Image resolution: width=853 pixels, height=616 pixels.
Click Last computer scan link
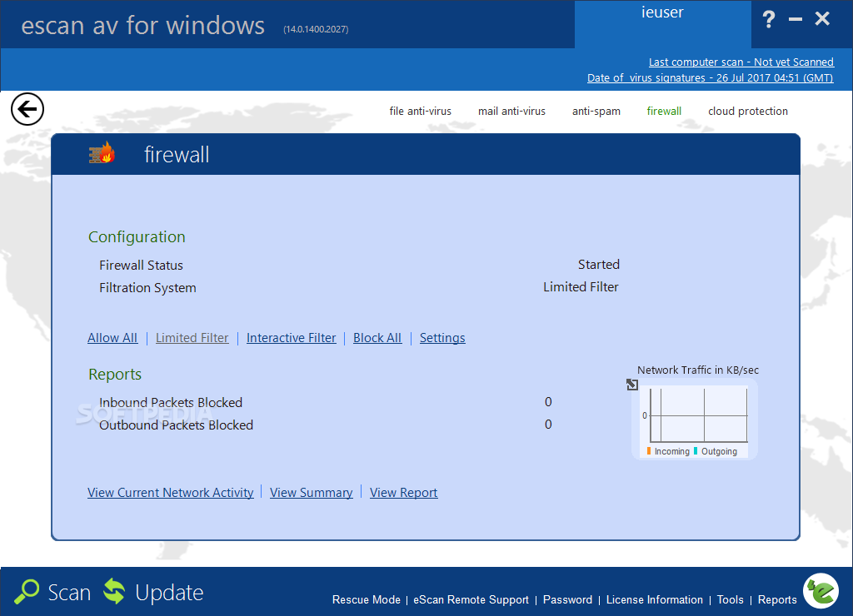coord(741,62)
